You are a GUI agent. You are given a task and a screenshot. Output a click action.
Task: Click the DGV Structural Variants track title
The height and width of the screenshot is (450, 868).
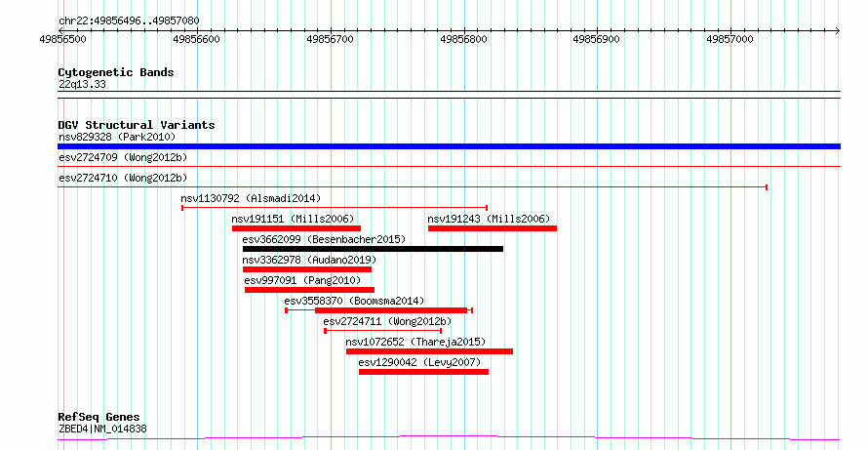tap(137, 125)
